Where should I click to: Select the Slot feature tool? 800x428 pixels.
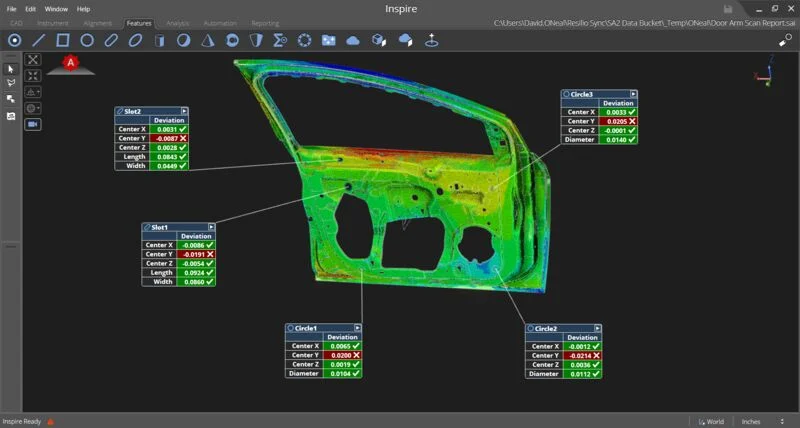(111, 40)
